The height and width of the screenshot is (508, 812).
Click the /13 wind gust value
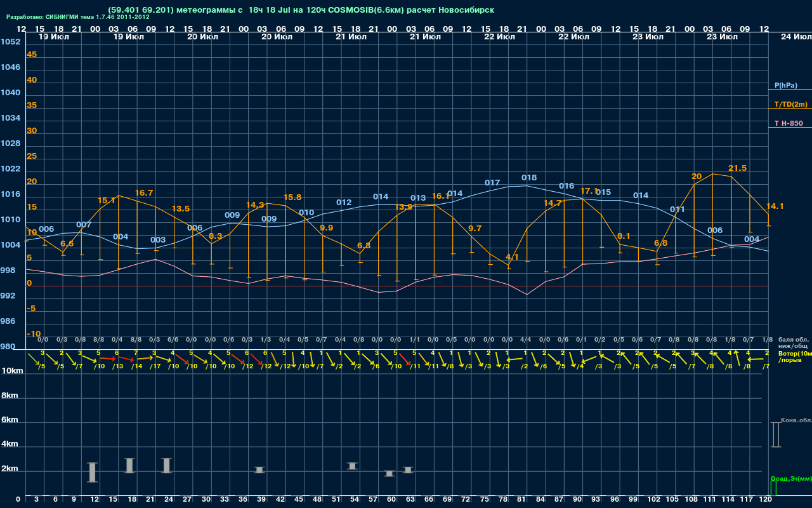coord(117,366)
